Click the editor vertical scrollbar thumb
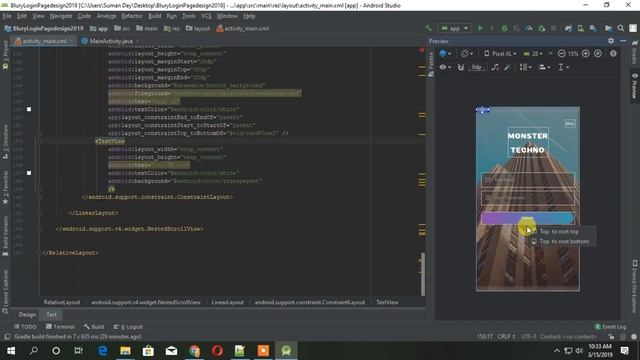The height and width of the screenshot is (360, 640). click(422, 274)
